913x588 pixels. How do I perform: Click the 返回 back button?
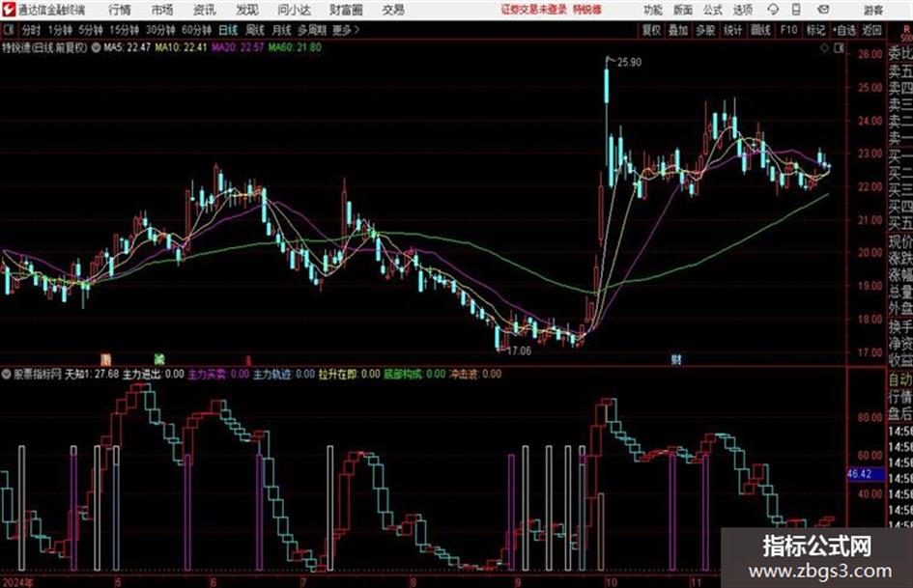click(872, 30)
